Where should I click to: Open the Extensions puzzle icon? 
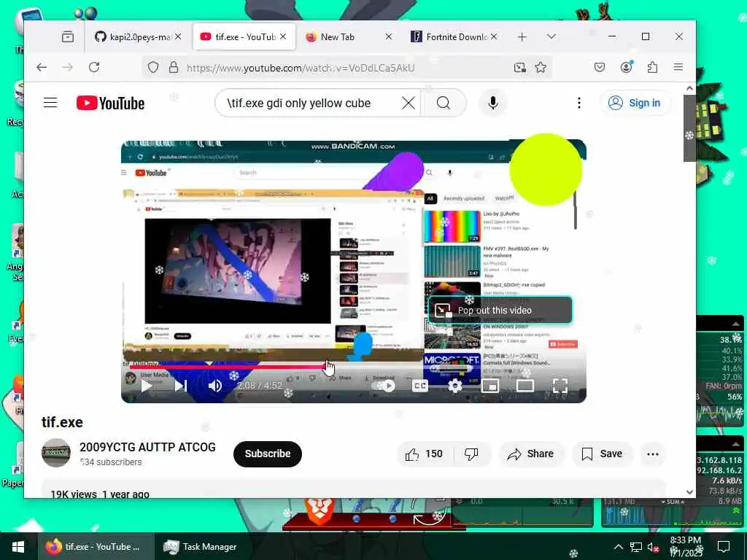pyautogui.click(x=652, y=67)
